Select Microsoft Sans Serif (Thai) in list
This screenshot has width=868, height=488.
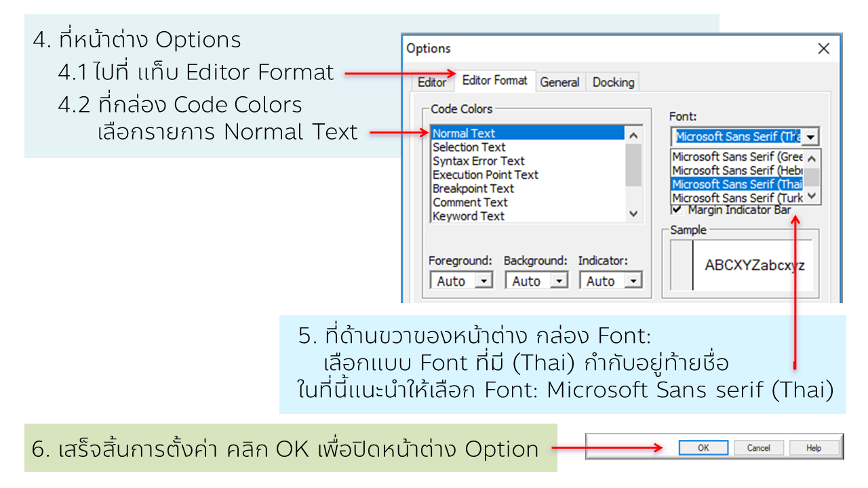click(x=738, y=184)
